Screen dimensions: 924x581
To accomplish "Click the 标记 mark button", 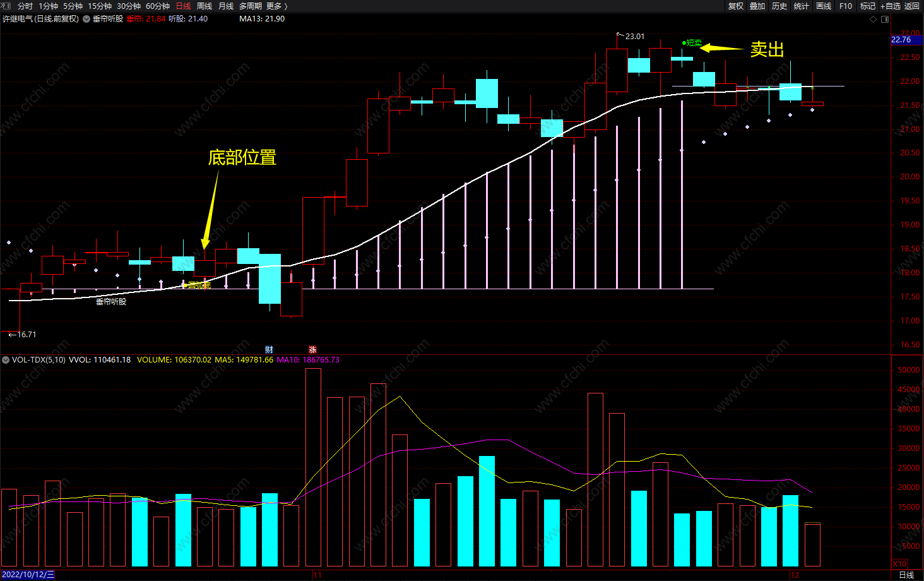I will pyautogui.click(x=868, y=6).
